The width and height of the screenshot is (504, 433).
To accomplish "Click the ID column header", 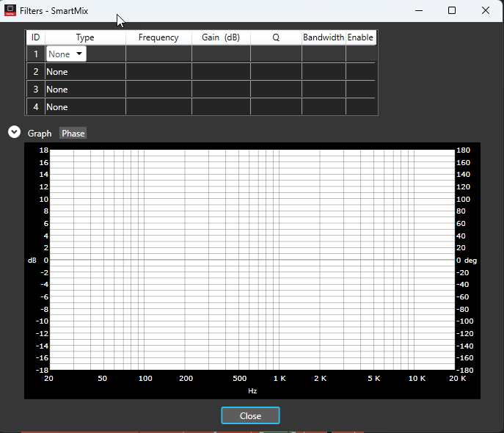I will coord(36,37).
